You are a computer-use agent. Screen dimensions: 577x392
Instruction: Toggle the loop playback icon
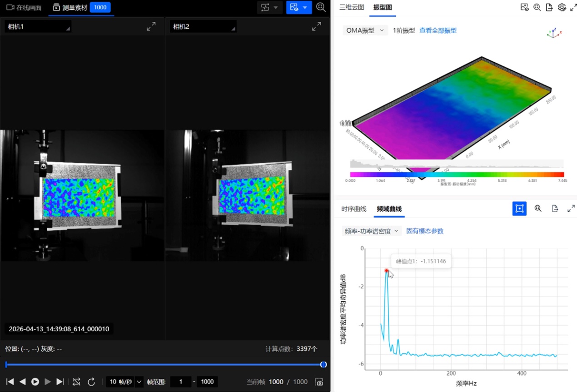76,382
